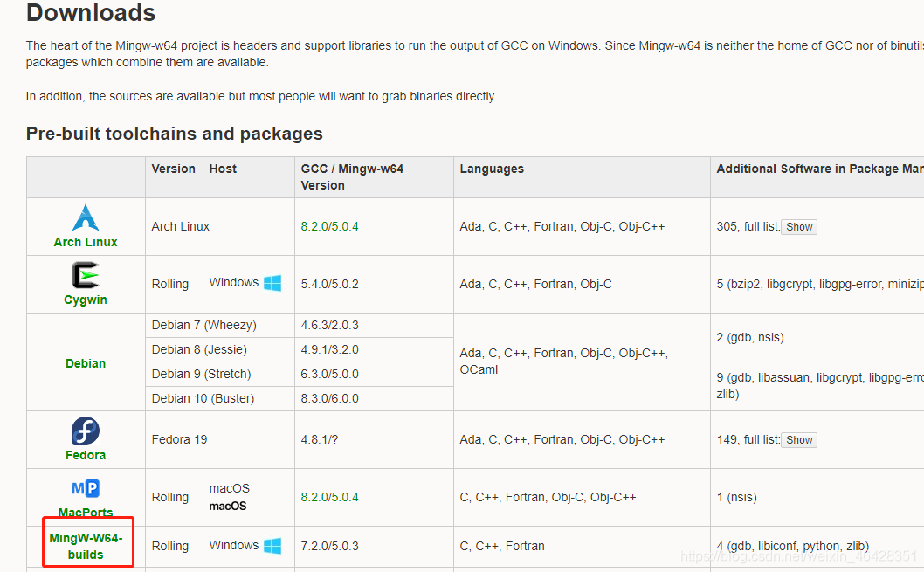
Task: Click the Windows logo in MingW-W64-builds row
Action: pos(272,546)
